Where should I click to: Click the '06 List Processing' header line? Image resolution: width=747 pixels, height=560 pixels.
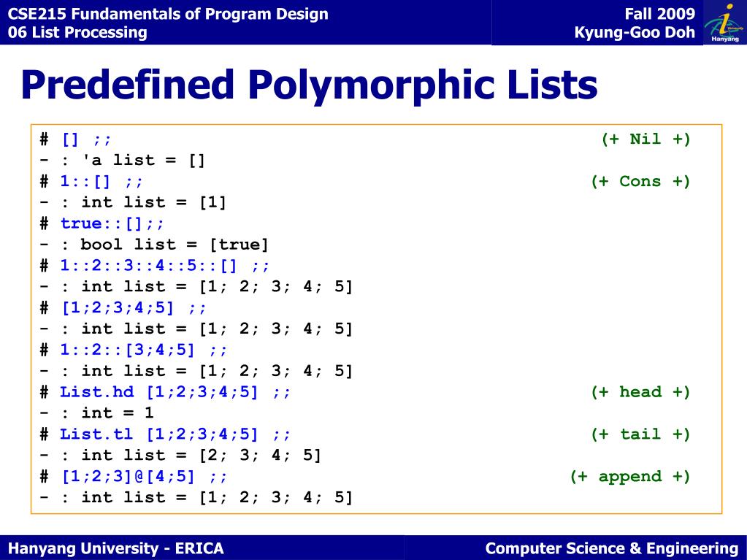click(x=77, y=32)
